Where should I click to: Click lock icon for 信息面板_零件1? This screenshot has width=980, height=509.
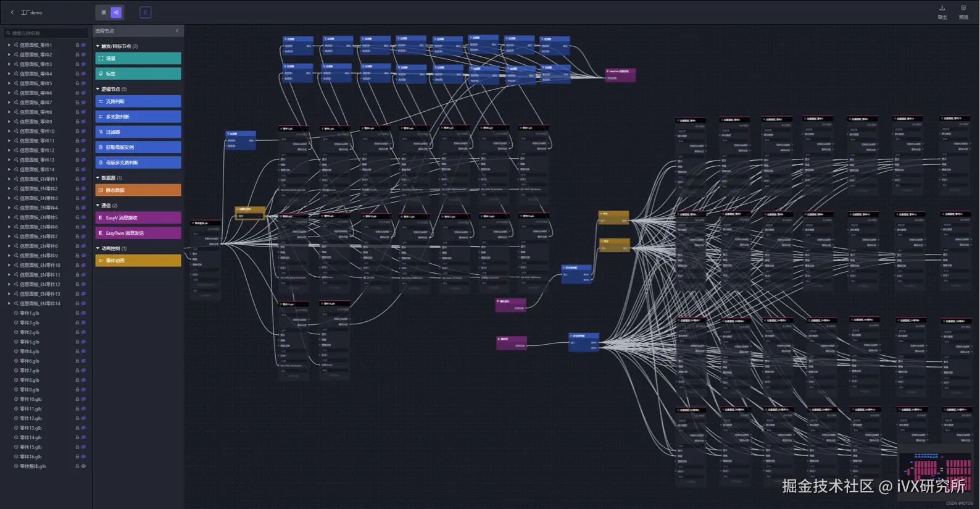click(77, 45)
